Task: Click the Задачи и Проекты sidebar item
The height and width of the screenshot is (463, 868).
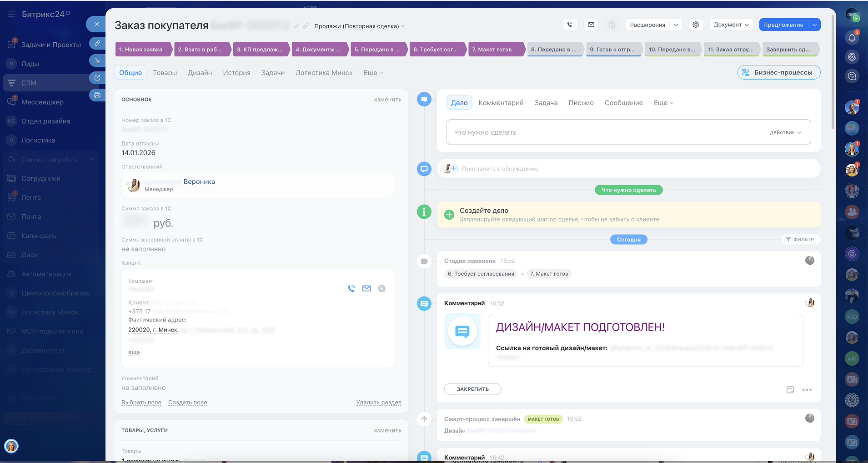Action: click(x=50, y=45)
